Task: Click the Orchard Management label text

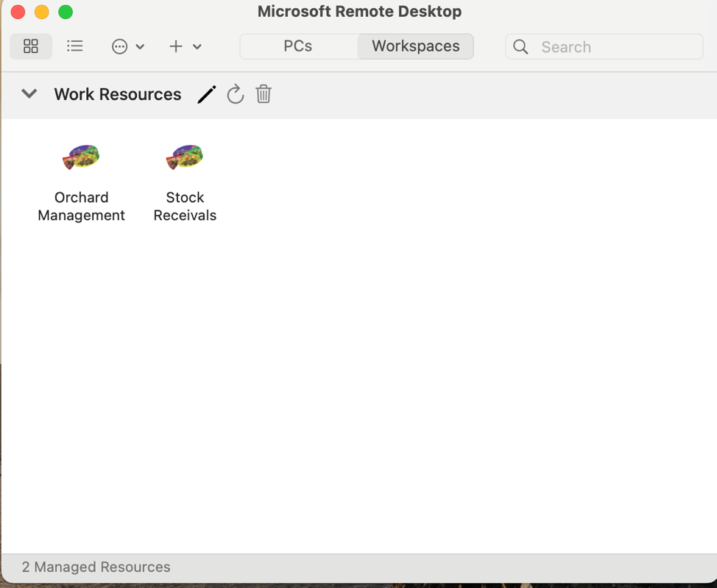Action: pyautogui.click(x=82, y=206)
